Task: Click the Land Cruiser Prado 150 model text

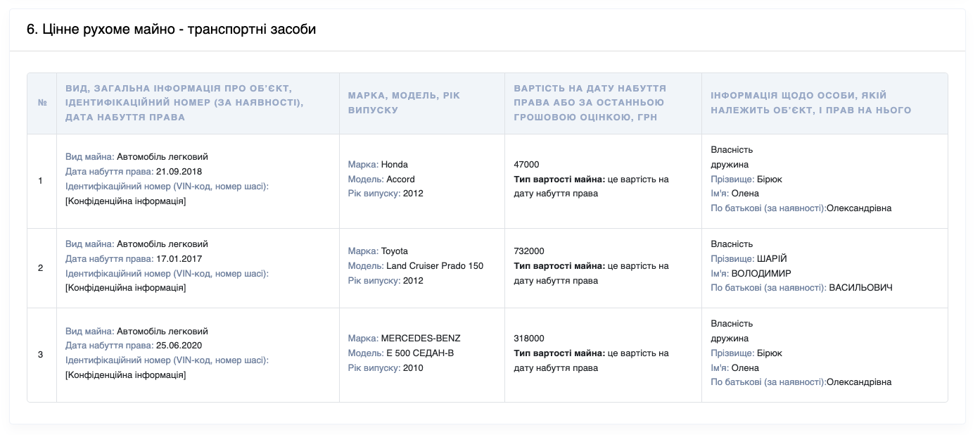Action: pos(435,266)
